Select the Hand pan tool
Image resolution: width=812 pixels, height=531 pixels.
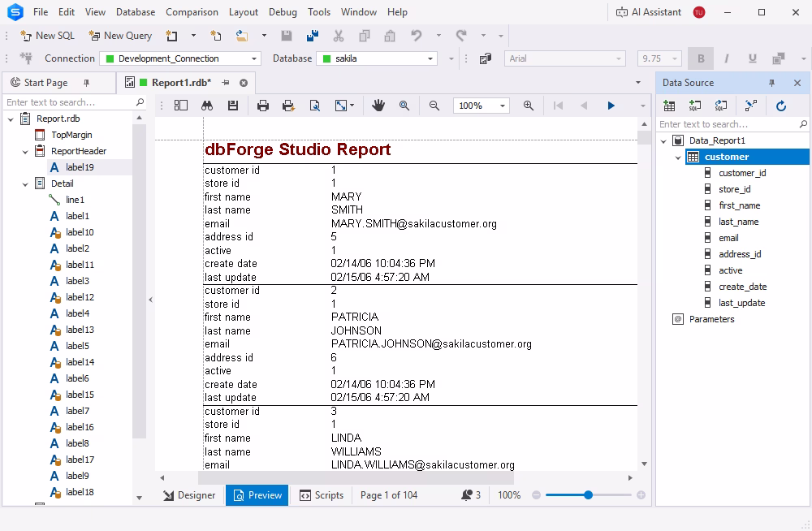378,106
